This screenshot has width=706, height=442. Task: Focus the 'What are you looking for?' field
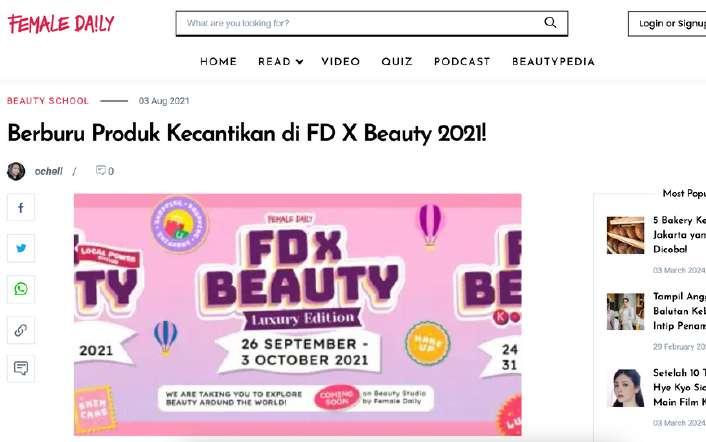360,23
